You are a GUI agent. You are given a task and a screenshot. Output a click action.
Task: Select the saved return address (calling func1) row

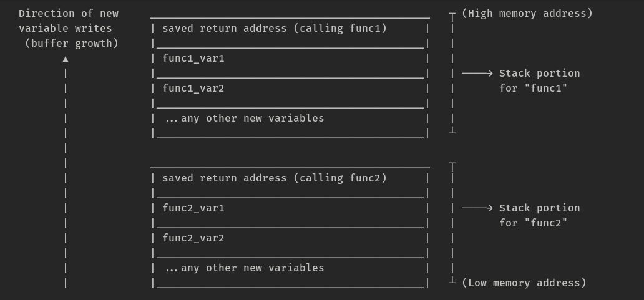point(275,29)
